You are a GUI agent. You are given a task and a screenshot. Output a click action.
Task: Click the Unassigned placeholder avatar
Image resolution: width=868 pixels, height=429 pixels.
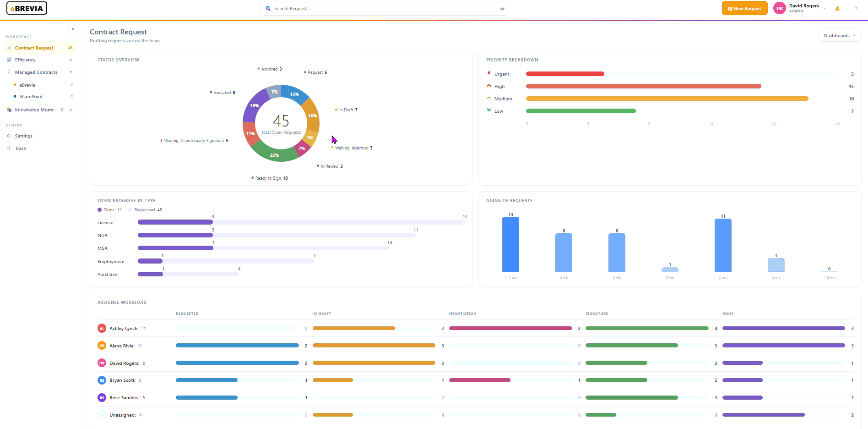click(102, 415)
